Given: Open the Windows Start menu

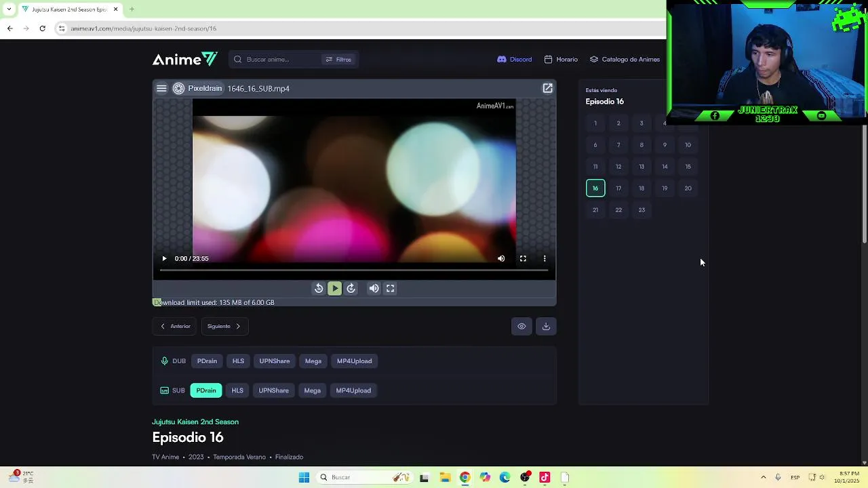Looking at the screenshot, I should pos(304,477).
